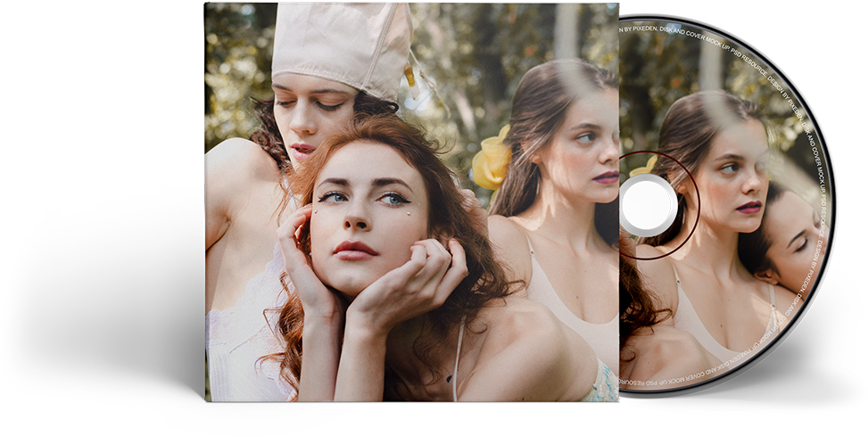Viewport: 868px width, 436px height.
Task: Click the red-haired woman's face on cover
Action: (364, 214)
